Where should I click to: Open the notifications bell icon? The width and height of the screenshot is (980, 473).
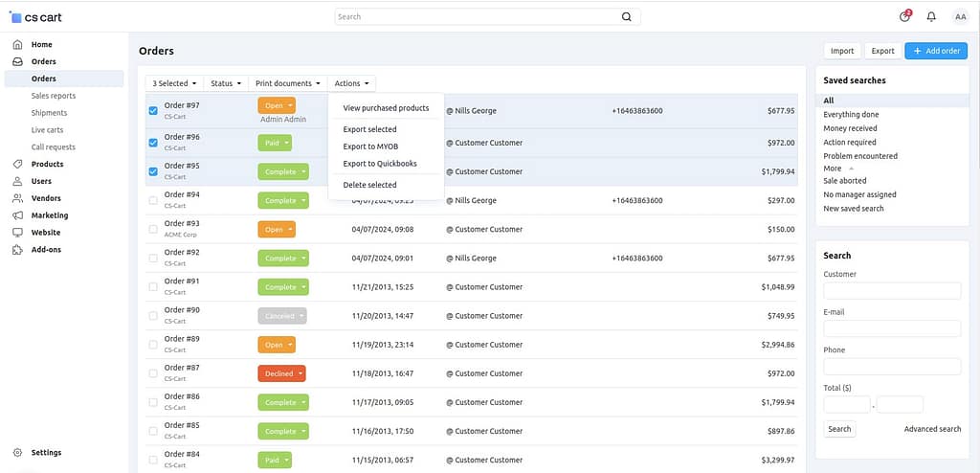(931, 17)
